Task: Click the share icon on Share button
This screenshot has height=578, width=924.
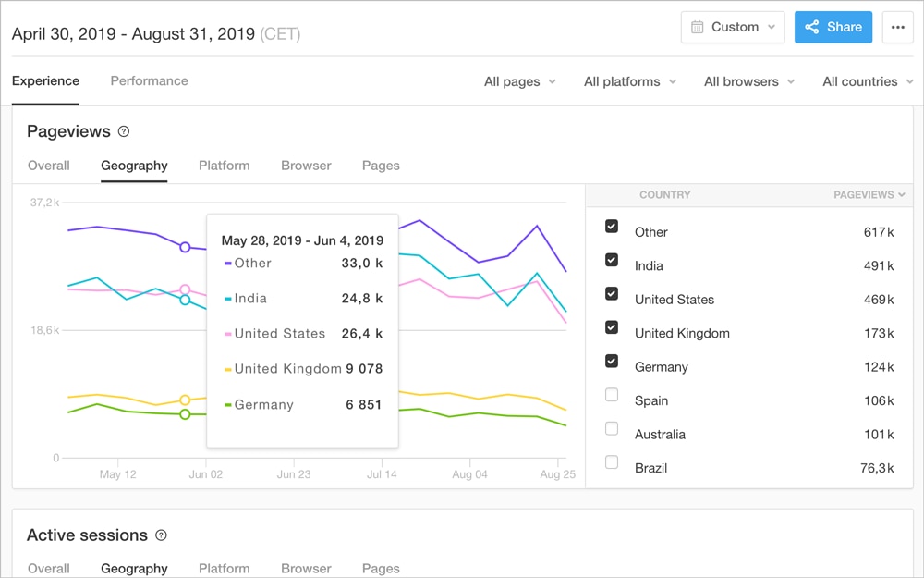Action: click(x=812, y=28)
